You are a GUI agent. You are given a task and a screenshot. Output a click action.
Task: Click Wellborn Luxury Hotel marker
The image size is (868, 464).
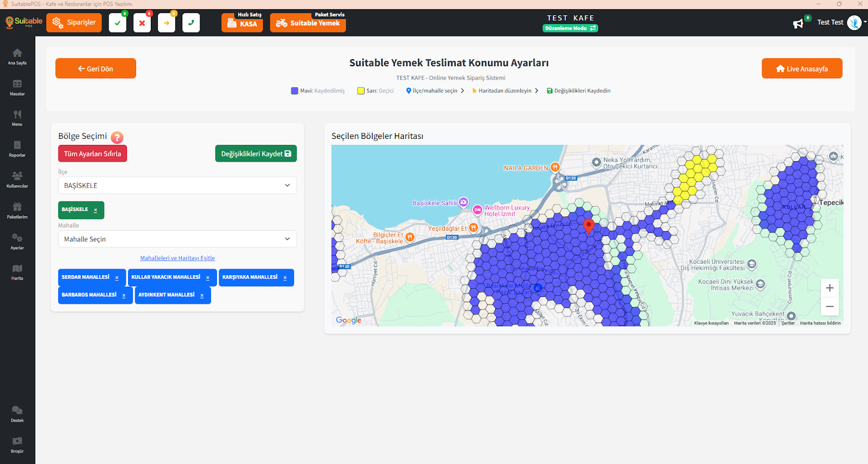click(x=477, y=209)
